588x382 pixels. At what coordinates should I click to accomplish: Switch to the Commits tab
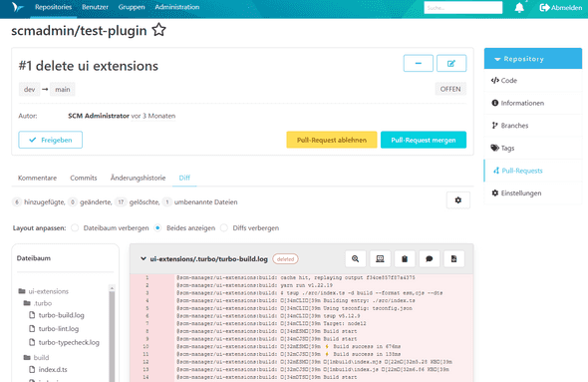tap(84, 178)
